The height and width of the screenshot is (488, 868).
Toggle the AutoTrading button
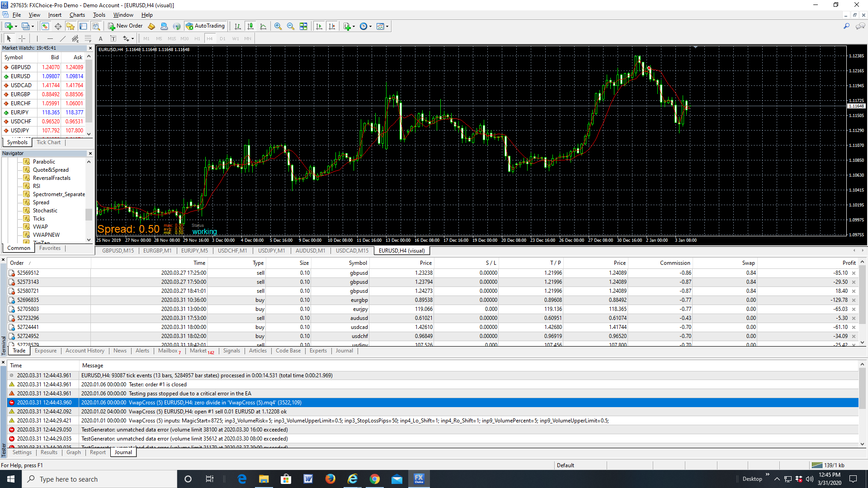(x=206, y=26)
